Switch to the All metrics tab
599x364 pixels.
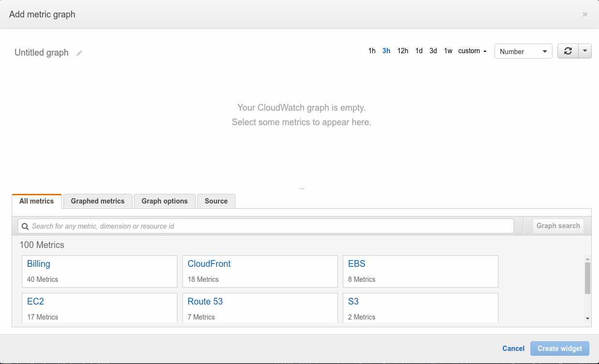pyautogui.click(x=37, y=201)
